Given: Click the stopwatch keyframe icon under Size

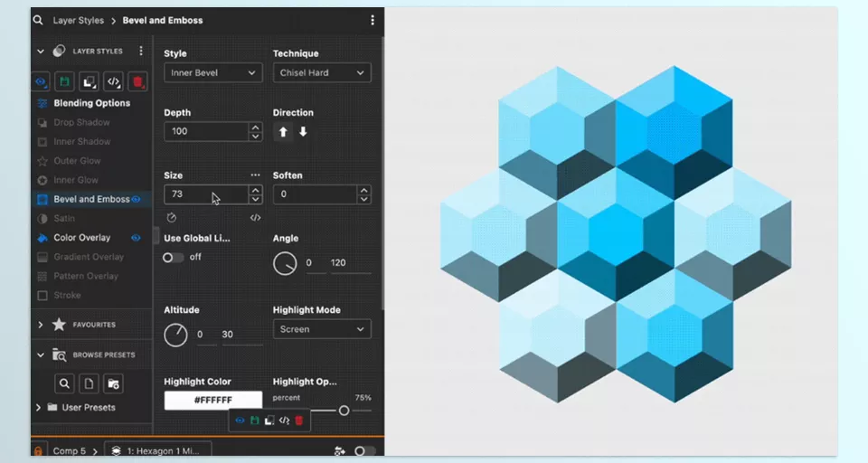Looking at the screenshot, I should click(x=172, y=218).
